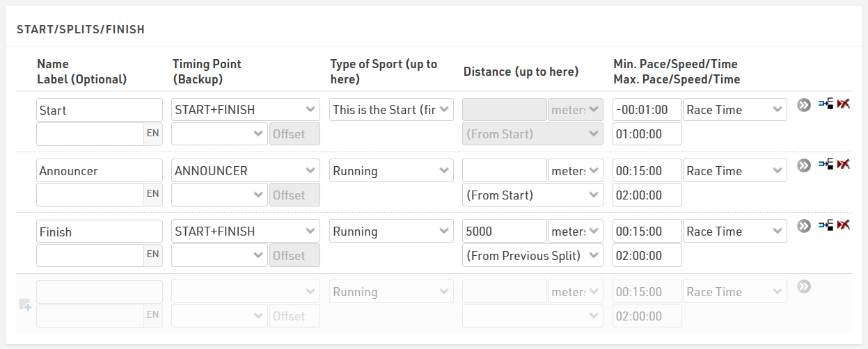Open the Announcer row's Race Time dropdown
868x349 pixels.
(x=734, y=171)
